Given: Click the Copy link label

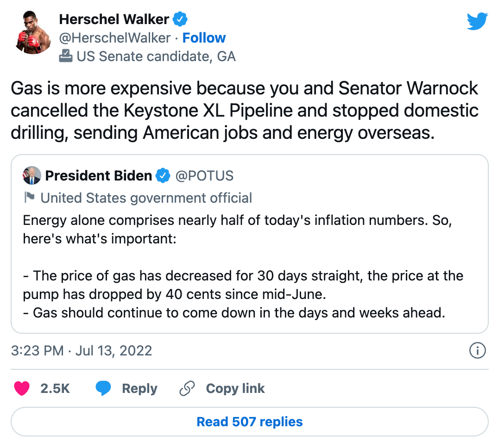Looking at the screenshot, I should 235,388.
